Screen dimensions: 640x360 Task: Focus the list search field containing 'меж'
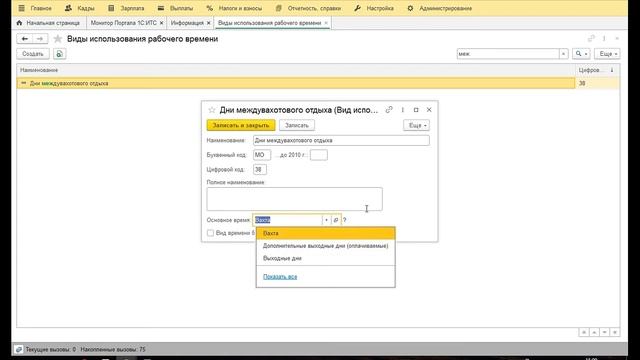(x=508, y=54)
